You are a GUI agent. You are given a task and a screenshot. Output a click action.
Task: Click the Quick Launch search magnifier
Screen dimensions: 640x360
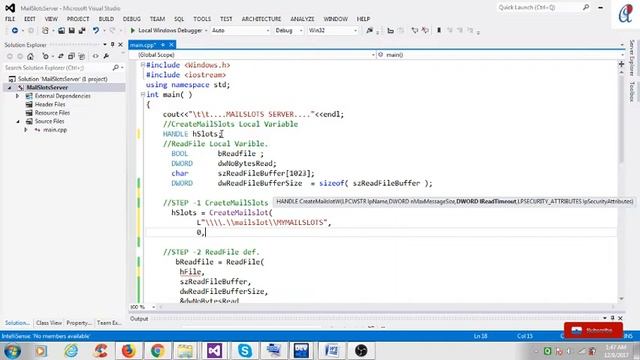pyautogui.click(x=586, y=7)
